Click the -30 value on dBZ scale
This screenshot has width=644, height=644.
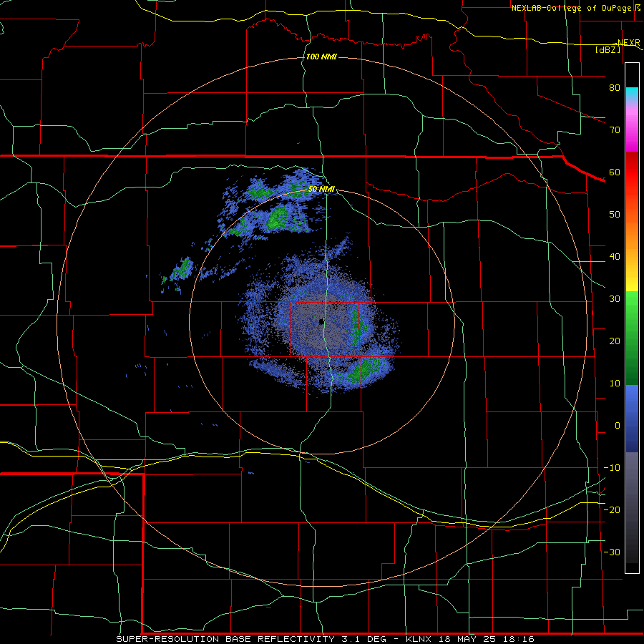coord(612,552)
